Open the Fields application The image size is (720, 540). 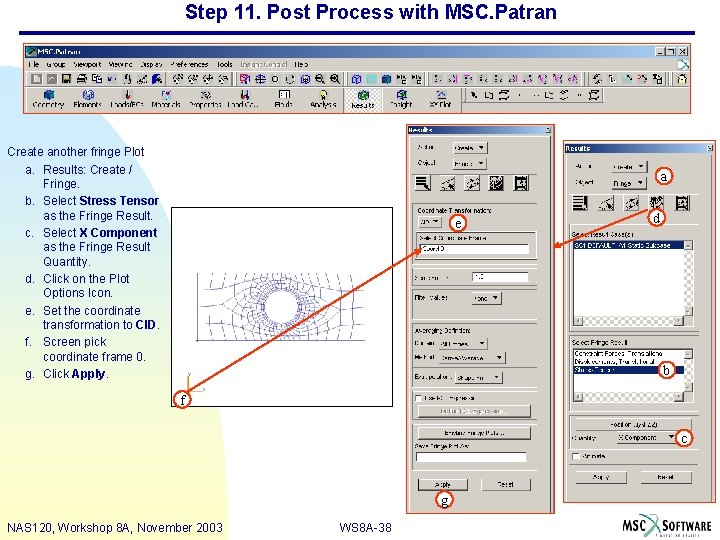click(284, 99)
